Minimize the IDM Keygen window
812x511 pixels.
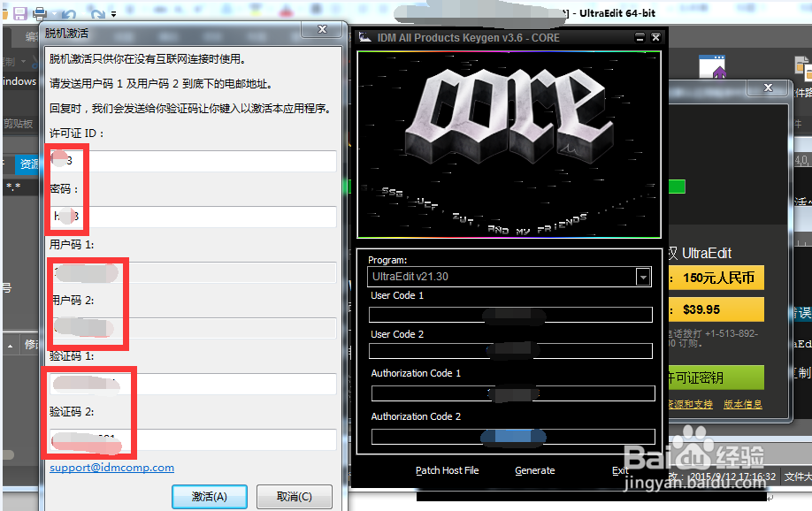[640, 37]
